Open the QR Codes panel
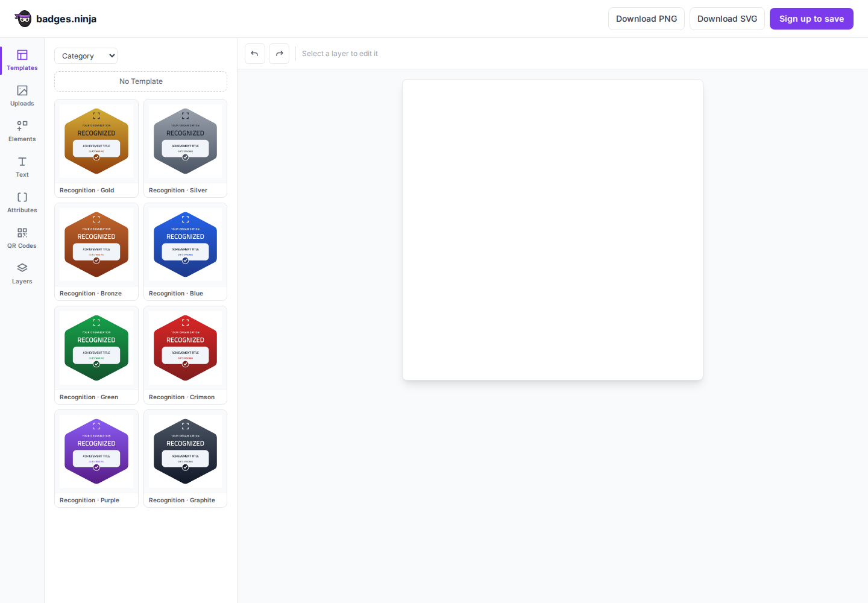Image resolution: width=868 pixels, height=603 pixels. click(22, 238)
